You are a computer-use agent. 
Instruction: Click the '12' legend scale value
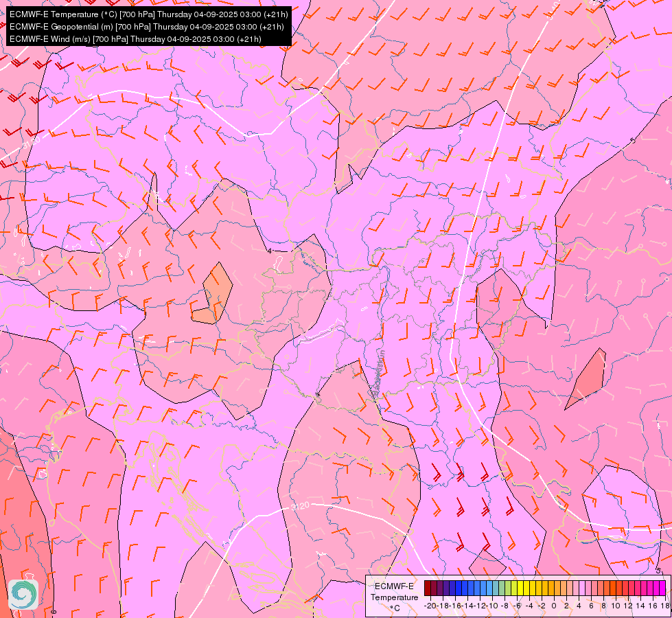pos(628,606)
